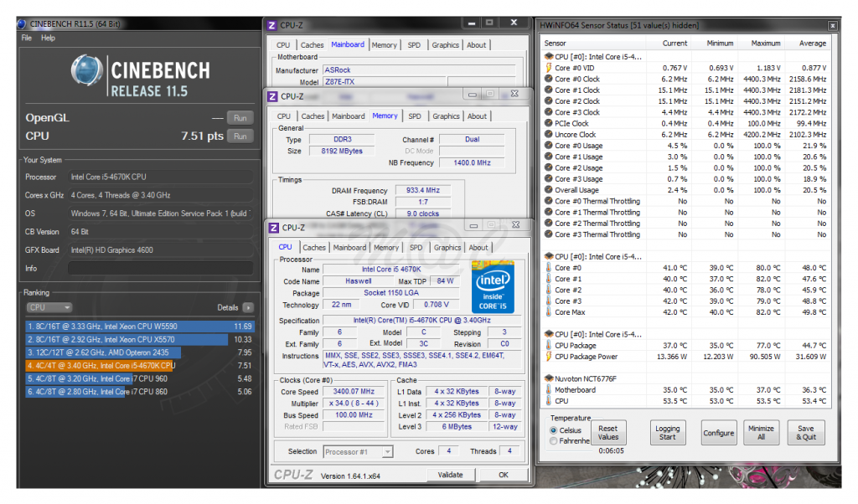Open the Processor #1 selection dropdown
Viewport: 858px width, 504px height.
point(358,451)
